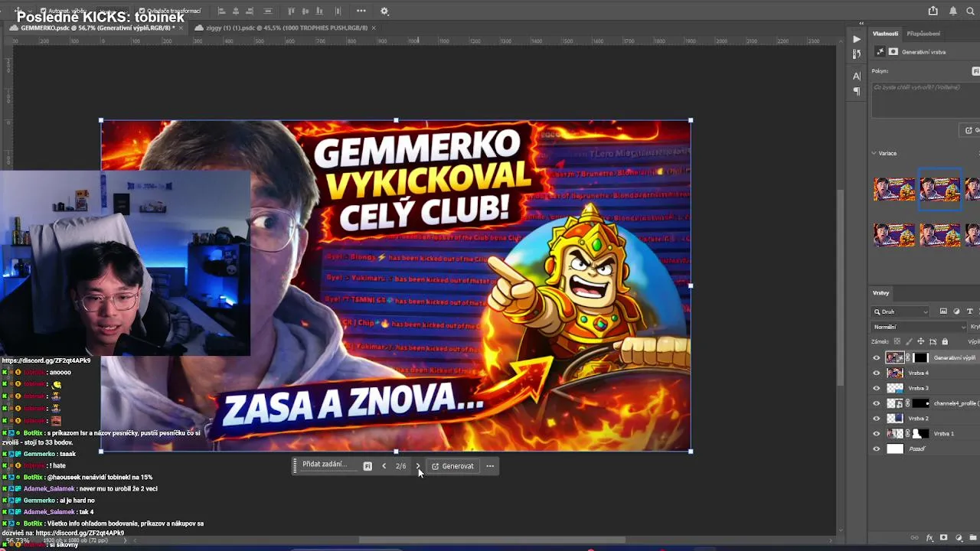Click the link layers icon
Viewport: 980px width, 551px height.
914,537
